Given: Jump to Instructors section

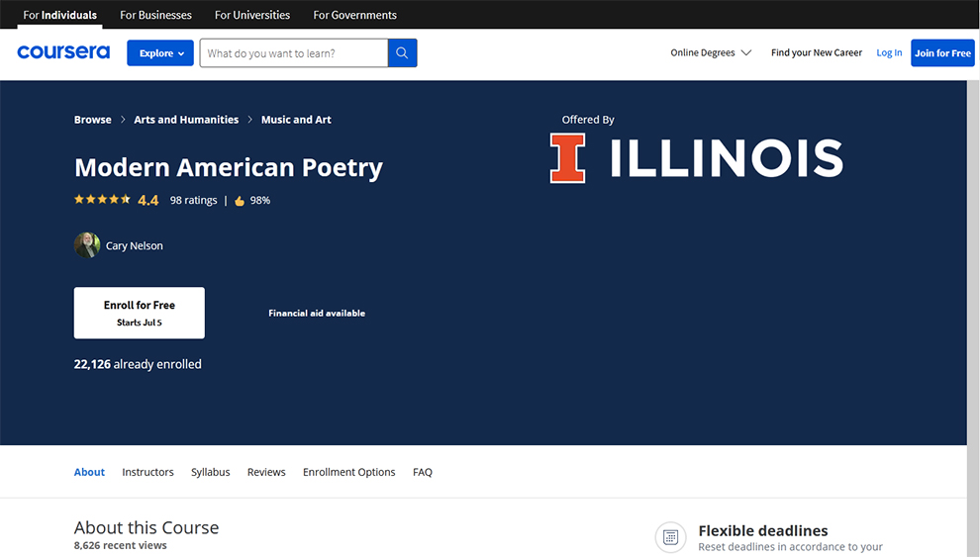Looking at the screenshot, I should click(x=148, y=472).
